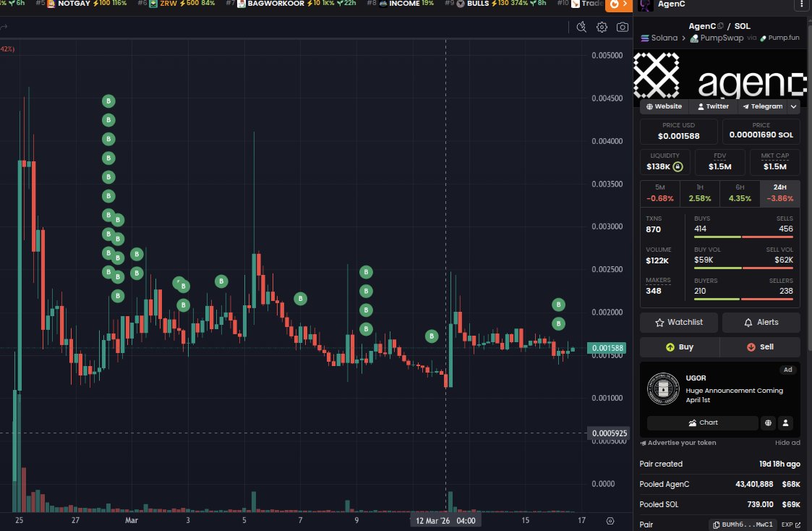The image size is (812, 531).
Task: Open the AgenC Telegram link
Action: 763,106
